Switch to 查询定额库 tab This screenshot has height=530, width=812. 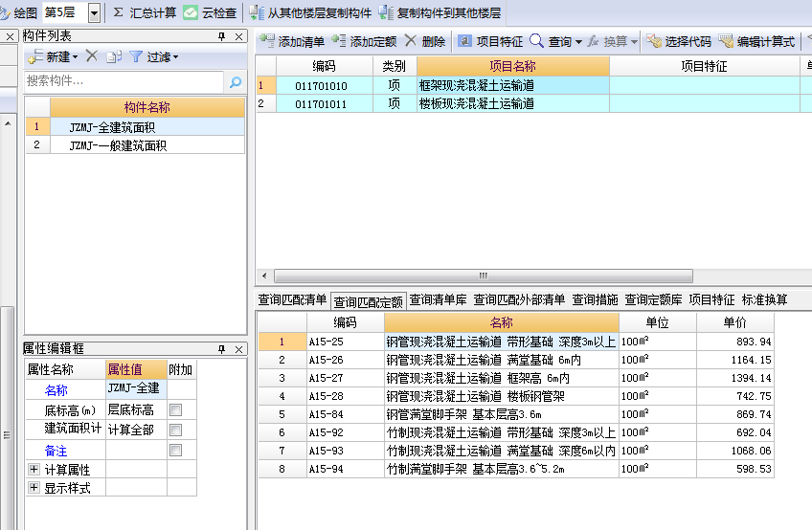654,299
